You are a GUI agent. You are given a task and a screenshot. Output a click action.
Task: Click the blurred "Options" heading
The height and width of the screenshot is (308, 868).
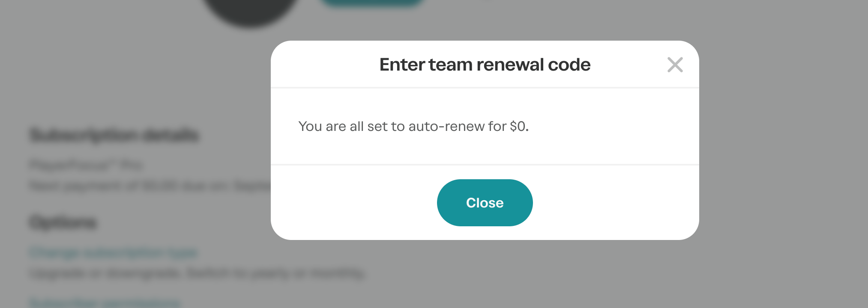click(x=63, y=222)
